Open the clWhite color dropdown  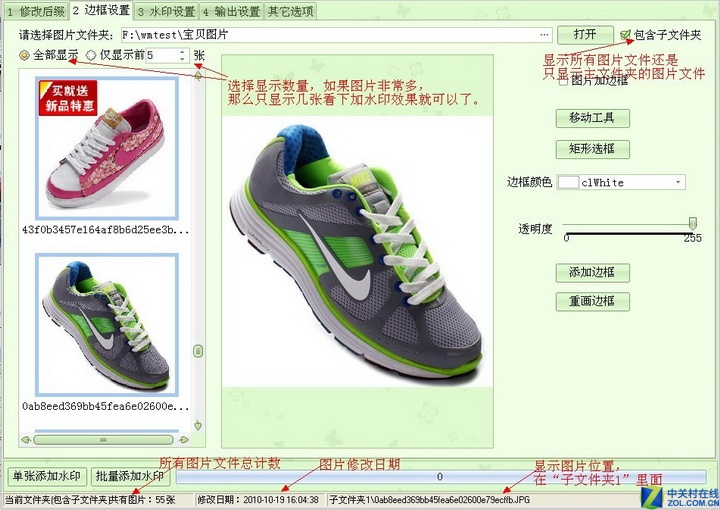tap(678, 182)
